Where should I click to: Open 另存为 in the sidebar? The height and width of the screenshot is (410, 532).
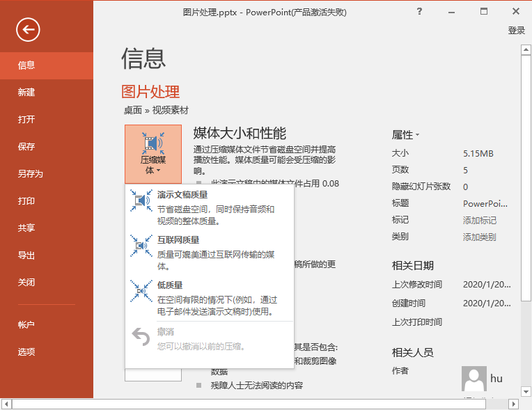click(47, 173)
